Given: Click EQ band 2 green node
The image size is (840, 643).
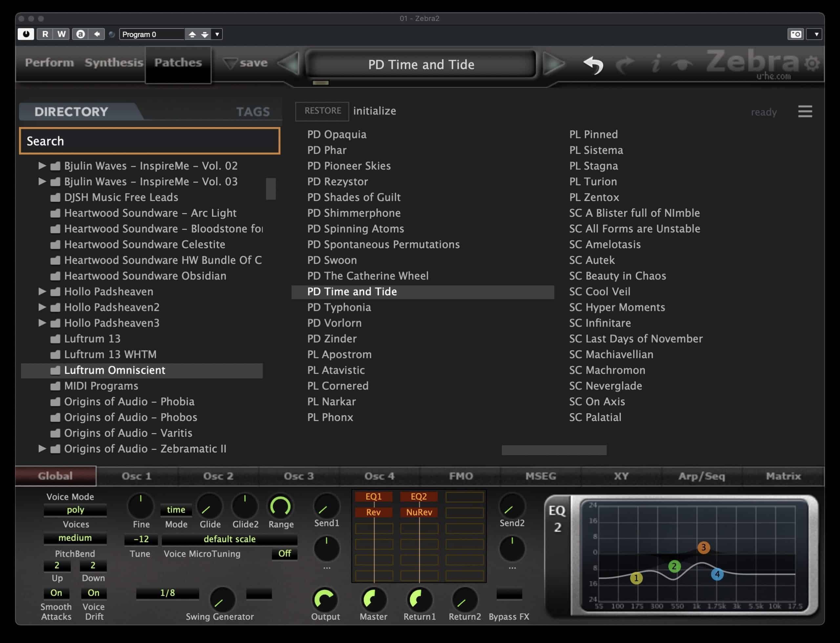Looking at the screenshot, I should point(674,566).
